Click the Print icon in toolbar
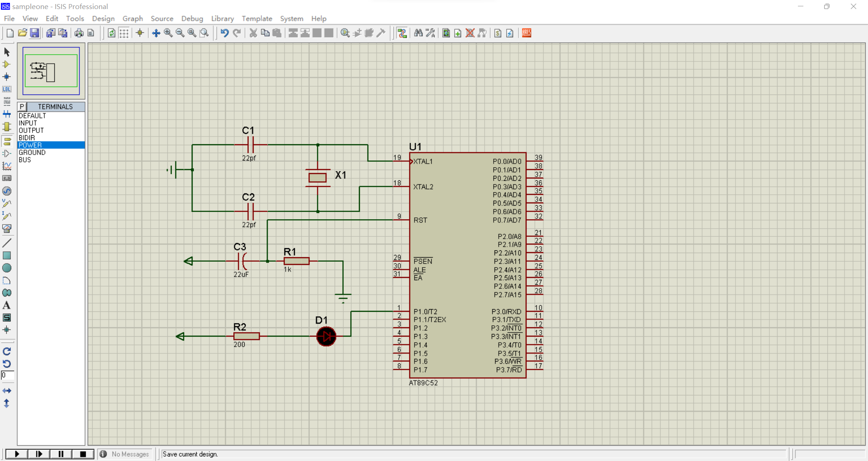Viewport: 868px width, 461px height. coord(79,33)
